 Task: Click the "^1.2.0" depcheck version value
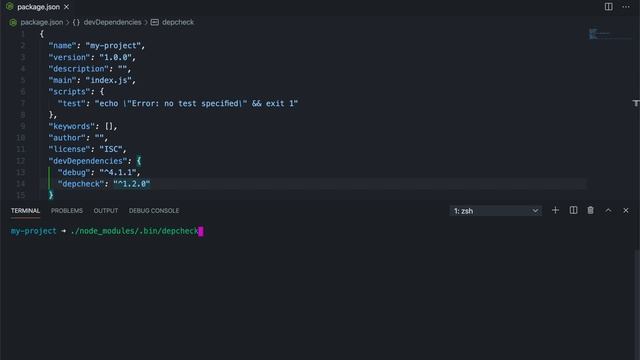(x=132, y=184)
